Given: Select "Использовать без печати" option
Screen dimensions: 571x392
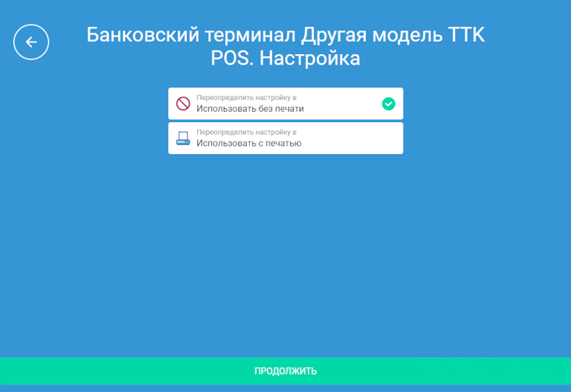Looking at the screenshot, I should pos(285,103).
